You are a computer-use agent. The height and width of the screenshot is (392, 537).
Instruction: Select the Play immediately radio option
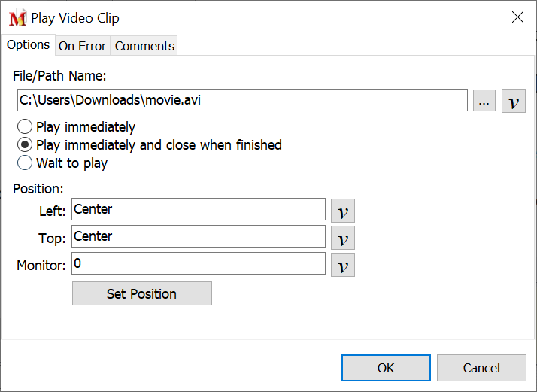(x=25, y=127)
